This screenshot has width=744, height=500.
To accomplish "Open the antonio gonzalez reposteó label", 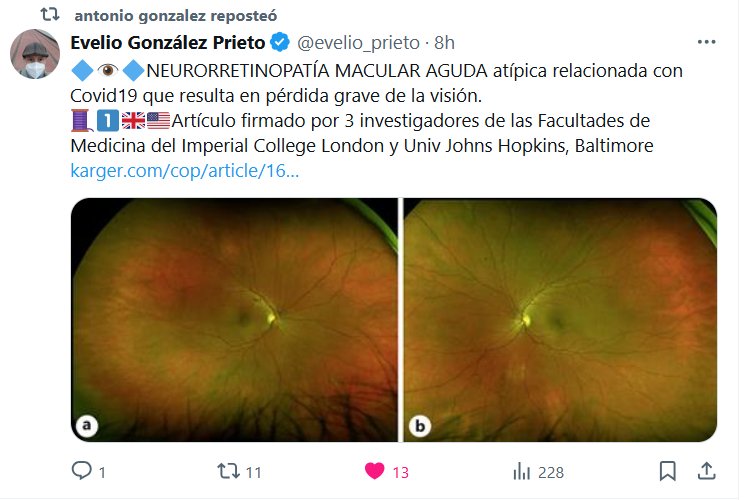I will [x=176, y=16].
